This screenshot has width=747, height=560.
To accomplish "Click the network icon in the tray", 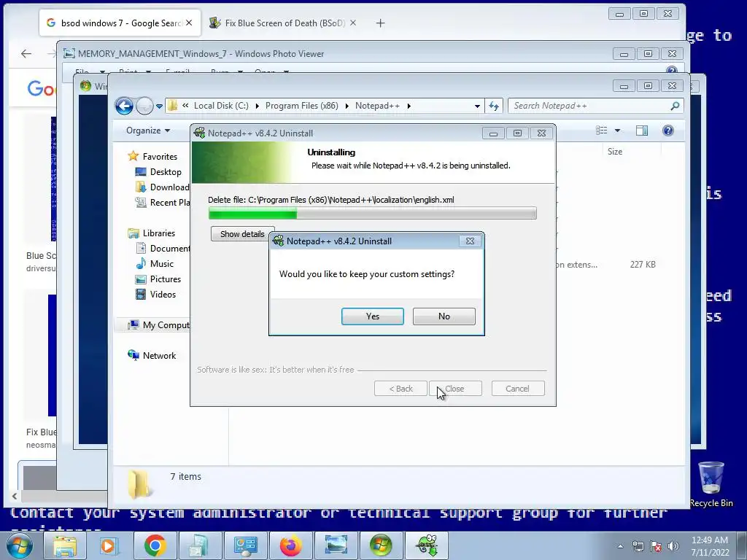I will (x=638, y=546).
